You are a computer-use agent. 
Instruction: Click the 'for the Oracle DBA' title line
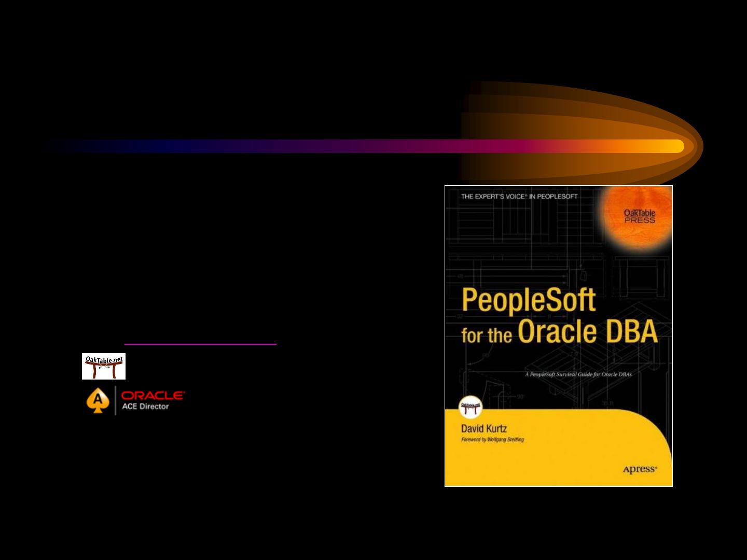559,332
